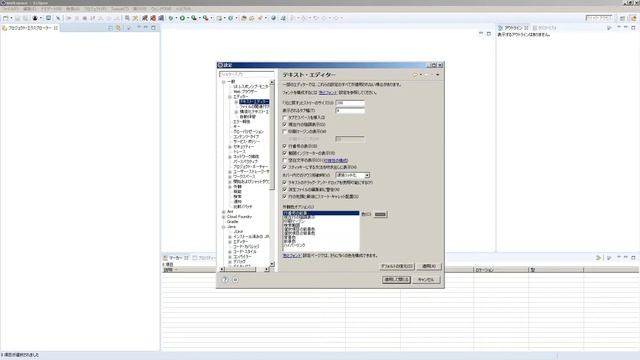Select the マーカー tab
The height and width of the screenshot is (360, 640).
tap(176, 258)
